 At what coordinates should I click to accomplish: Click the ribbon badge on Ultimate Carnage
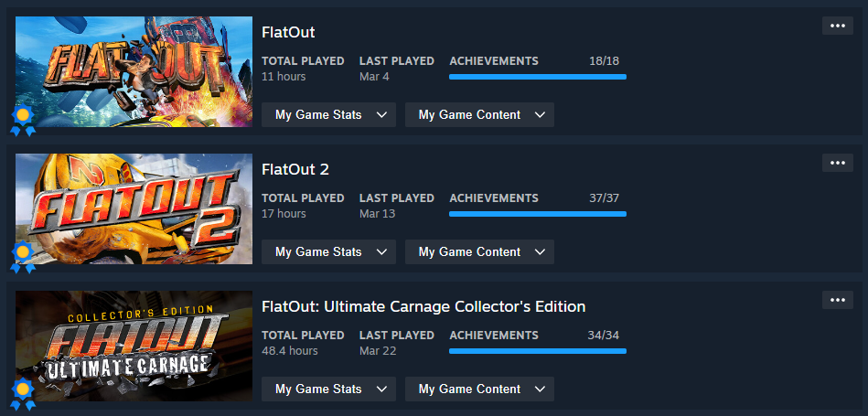point(22,393)
